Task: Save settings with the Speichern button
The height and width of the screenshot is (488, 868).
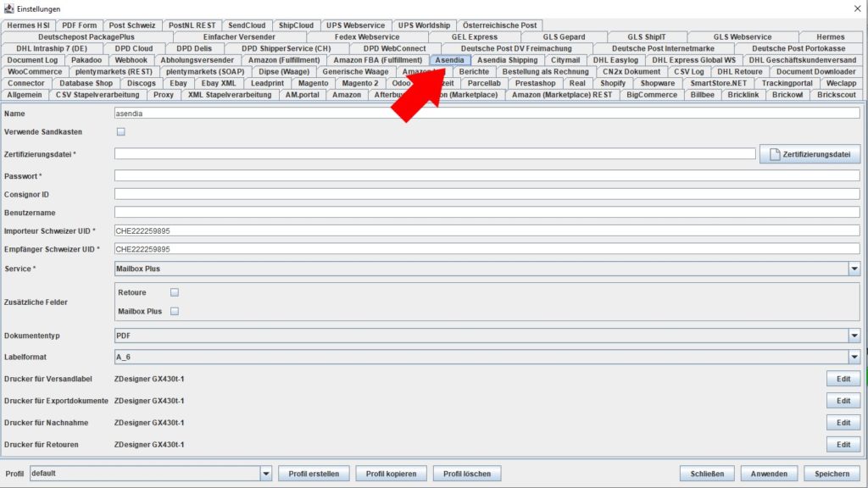Action: click(832, 474)
